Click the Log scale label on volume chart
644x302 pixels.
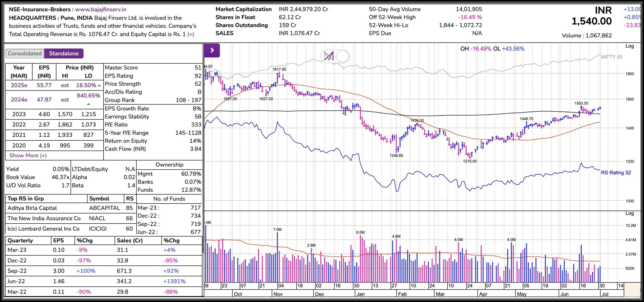pyautogui.click(x=630, y=213)
